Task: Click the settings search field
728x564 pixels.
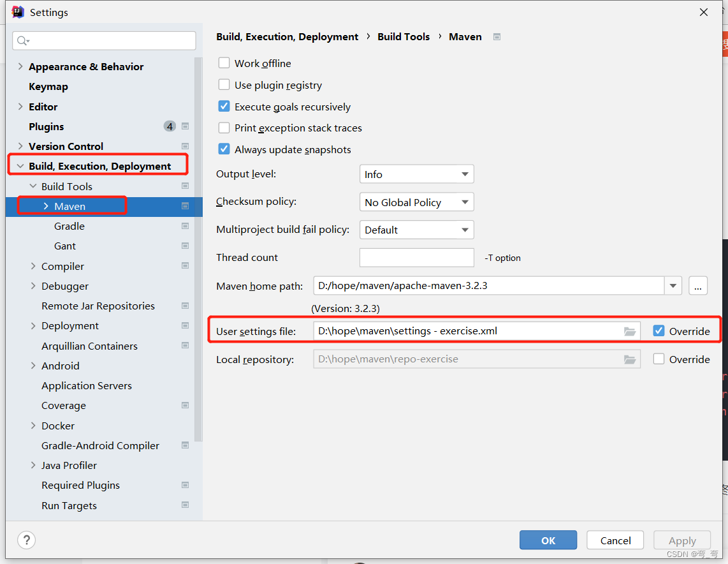Action: coord(104,41)
